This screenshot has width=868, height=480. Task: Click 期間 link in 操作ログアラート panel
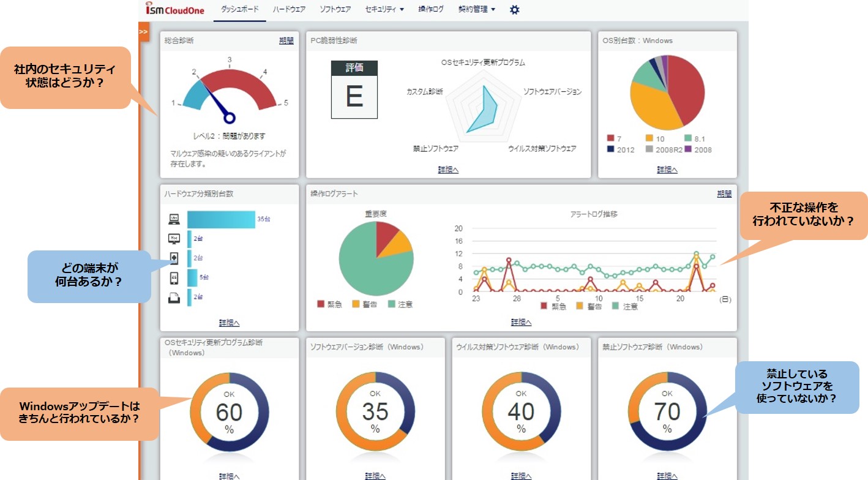724,194
